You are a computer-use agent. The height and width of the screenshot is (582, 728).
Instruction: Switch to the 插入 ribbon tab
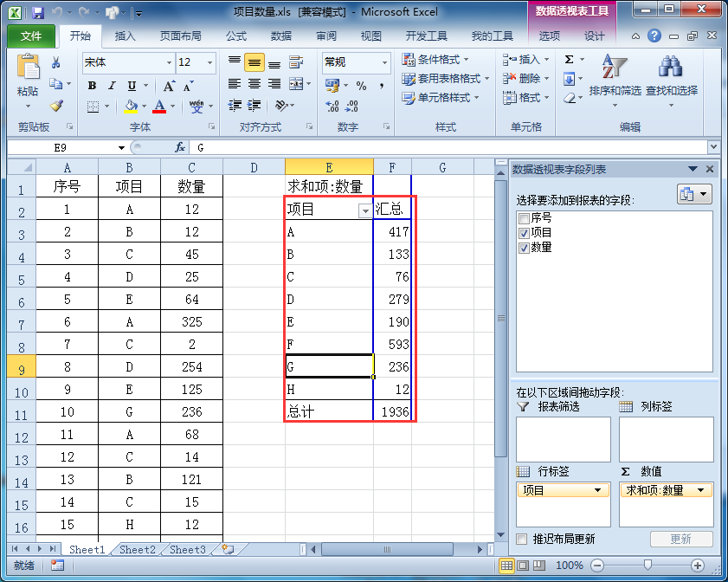click(x=126, y=36)
